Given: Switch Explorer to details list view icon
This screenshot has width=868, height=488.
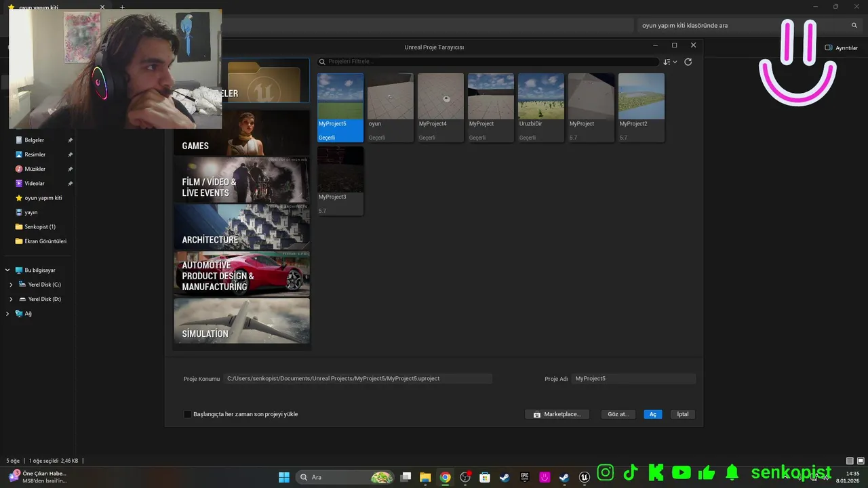Looking at the screenshot, I should 850,461.
